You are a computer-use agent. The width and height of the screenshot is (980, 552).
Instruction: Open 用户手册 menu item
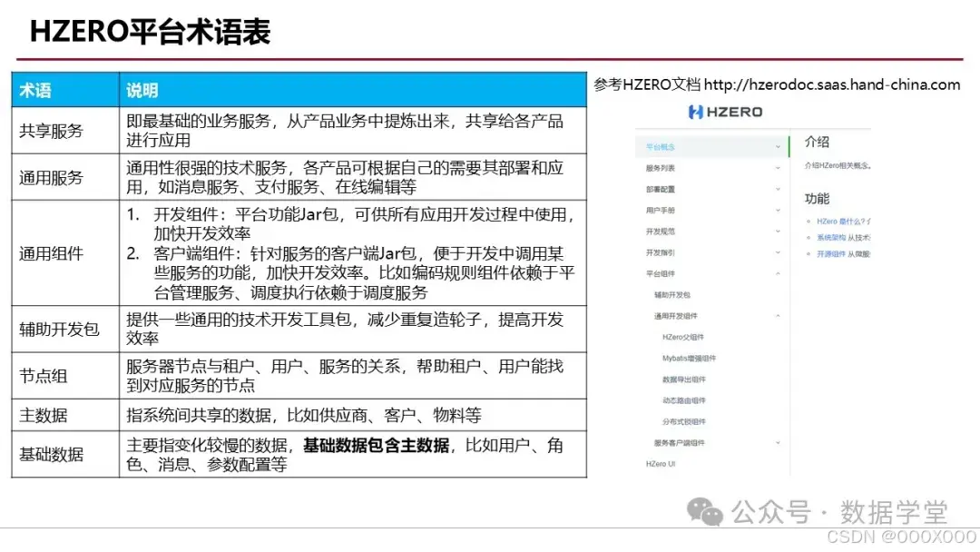coord(660,211)
